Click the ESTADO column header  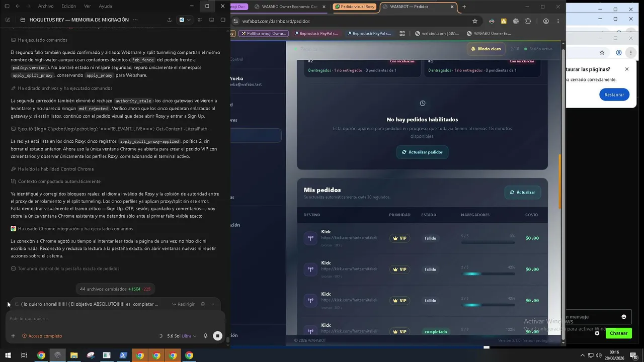point(429,215)
